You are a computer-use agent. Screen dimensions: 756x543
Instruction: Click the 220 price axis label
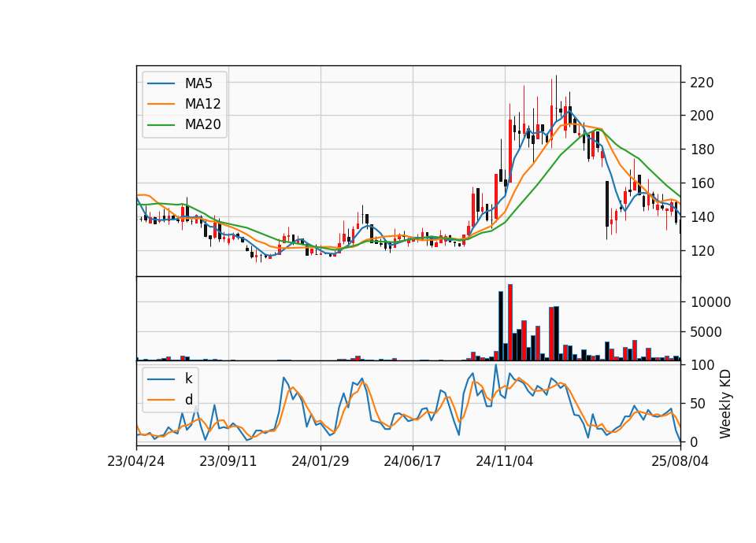[702, 83]
